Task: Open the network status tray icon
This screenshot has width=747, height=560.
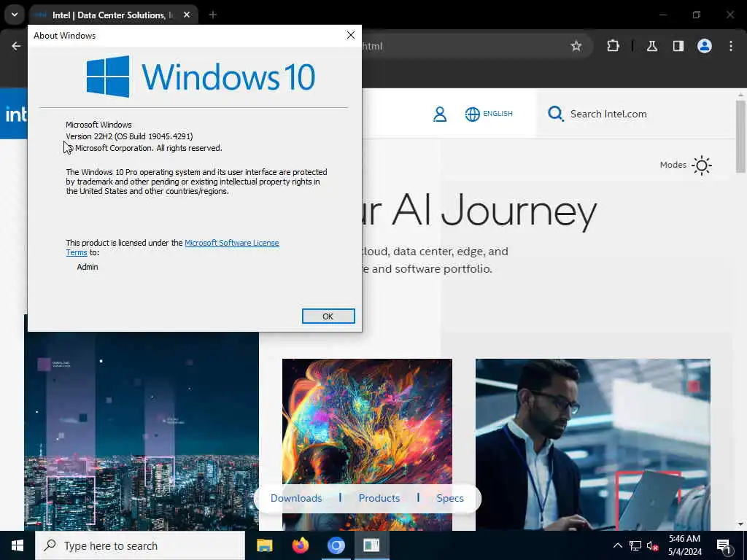Action: [635, 545]
